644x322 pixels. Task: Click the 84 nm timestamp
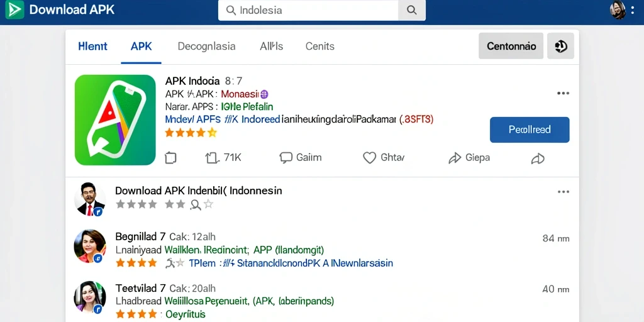[x=556, y=238]
